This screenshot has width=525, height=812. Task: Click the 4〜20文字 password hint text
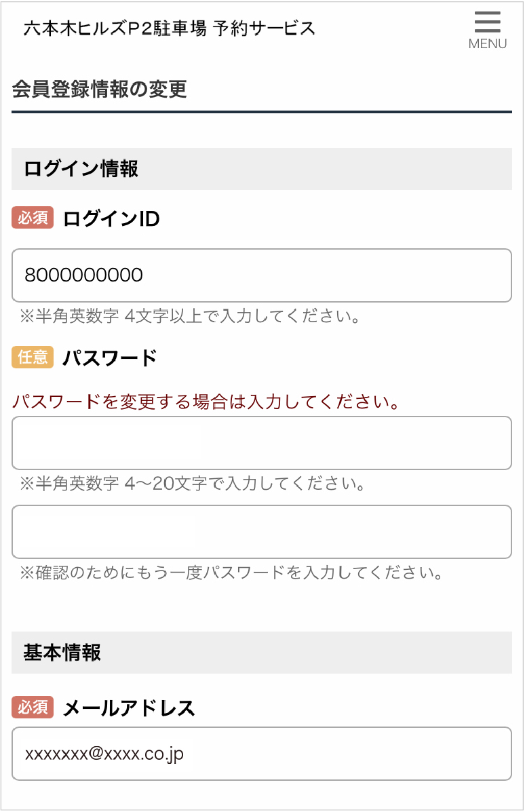(193, 484)
